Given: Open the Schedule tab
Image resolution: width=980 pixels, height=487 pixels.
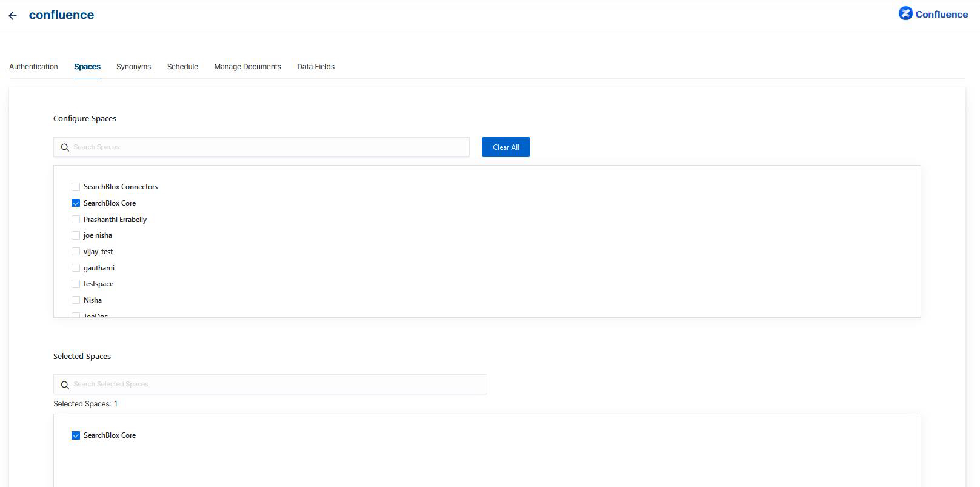Looking at the screenshot, I should pos(182,67).
